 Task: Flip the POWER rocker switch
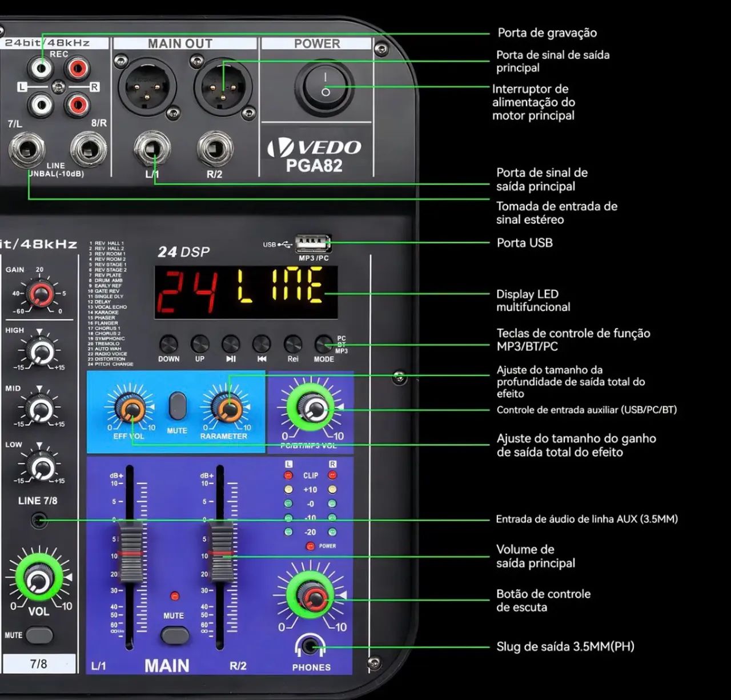[x=326, y=86]
